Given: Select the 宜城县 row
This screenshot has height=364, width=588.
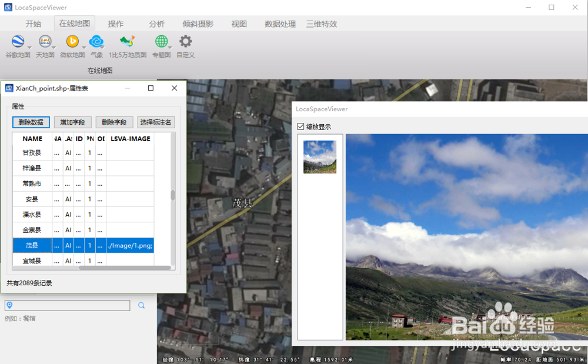Looking at the screenshot, I should (x=83, y=259).
